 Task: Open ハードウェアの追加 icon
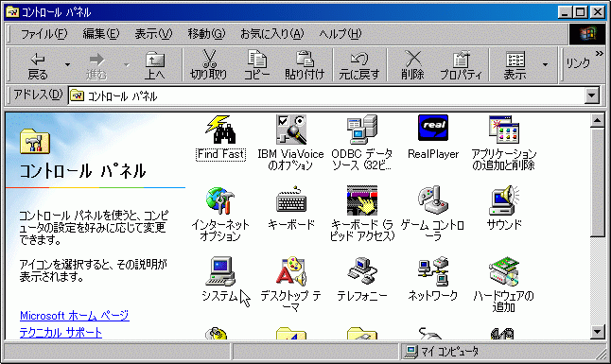tap(504, 271)
